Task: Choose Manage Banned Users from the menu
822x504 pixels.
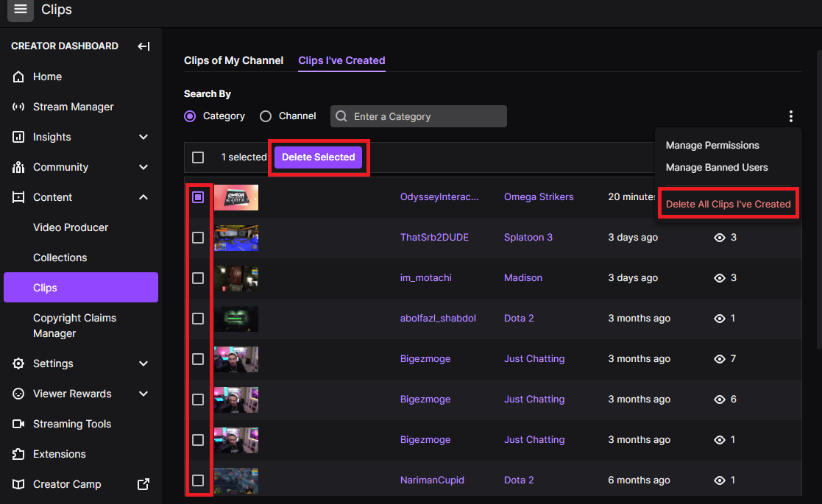Action: pos(717,168)
